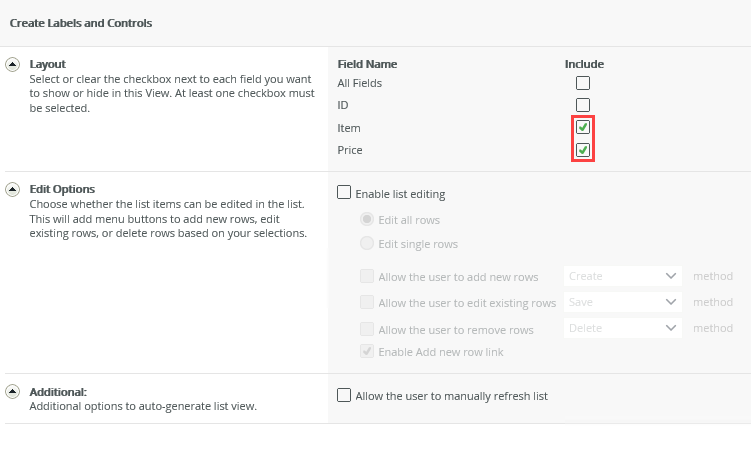
Task: Check Allow the user to manually refresh list
Action: coord(345,395)
